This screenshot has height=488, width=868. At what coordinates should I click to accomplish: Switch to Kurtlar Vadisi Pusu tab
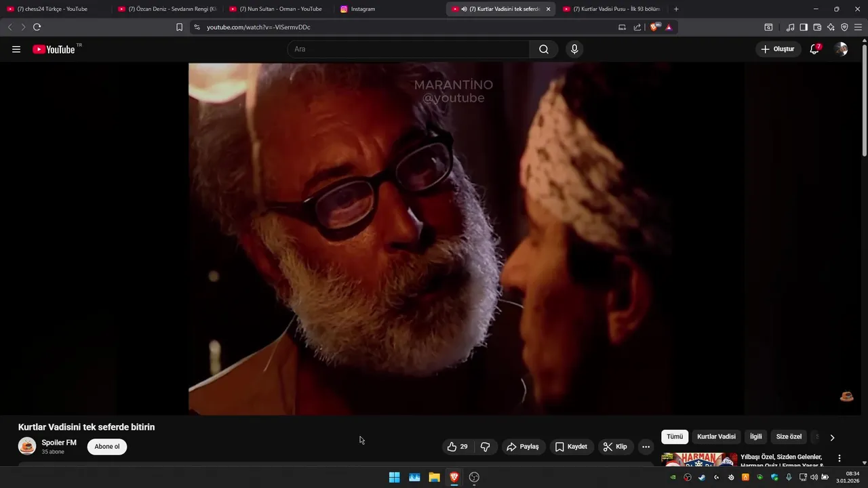coord(612,9)
